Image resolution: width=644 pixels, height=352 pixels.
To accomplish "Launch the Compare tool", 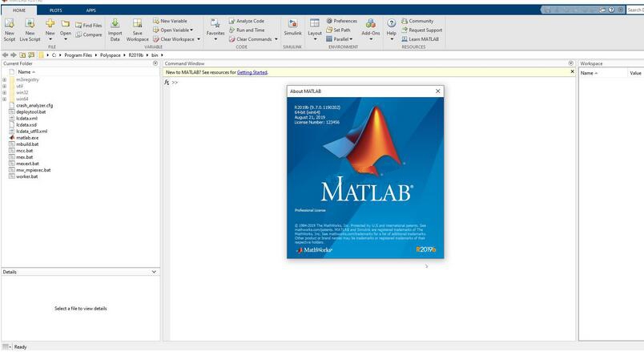I will [x=89, y=34].
